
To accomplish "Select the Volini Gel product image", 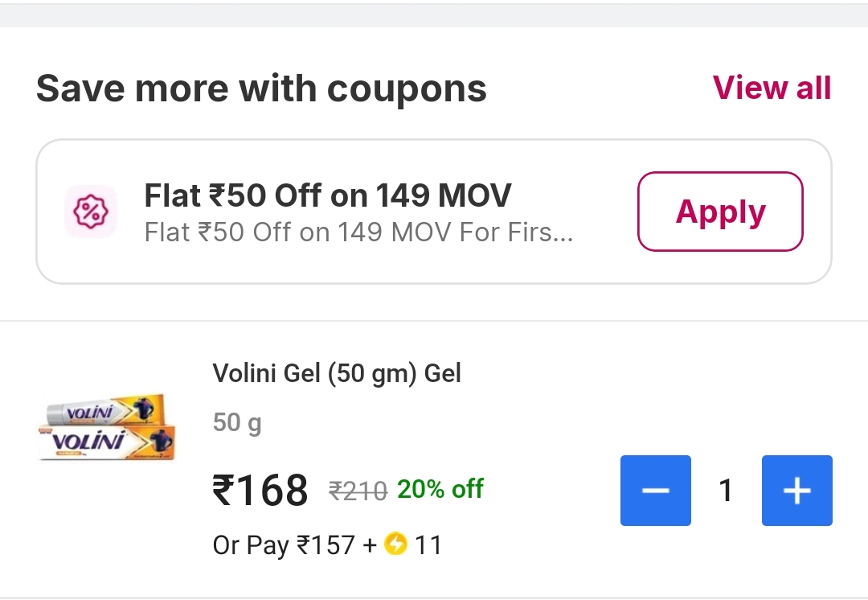I will tap(107, 428).
